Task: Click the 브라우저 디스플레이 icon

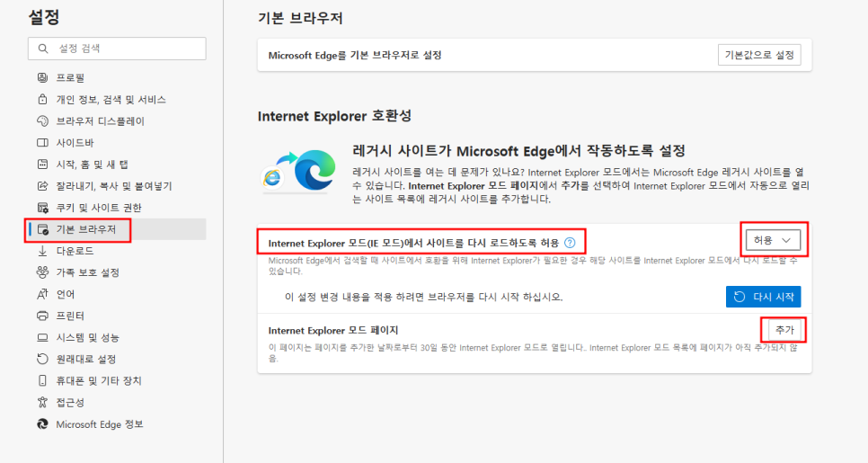Action: [x=42, y=120]
